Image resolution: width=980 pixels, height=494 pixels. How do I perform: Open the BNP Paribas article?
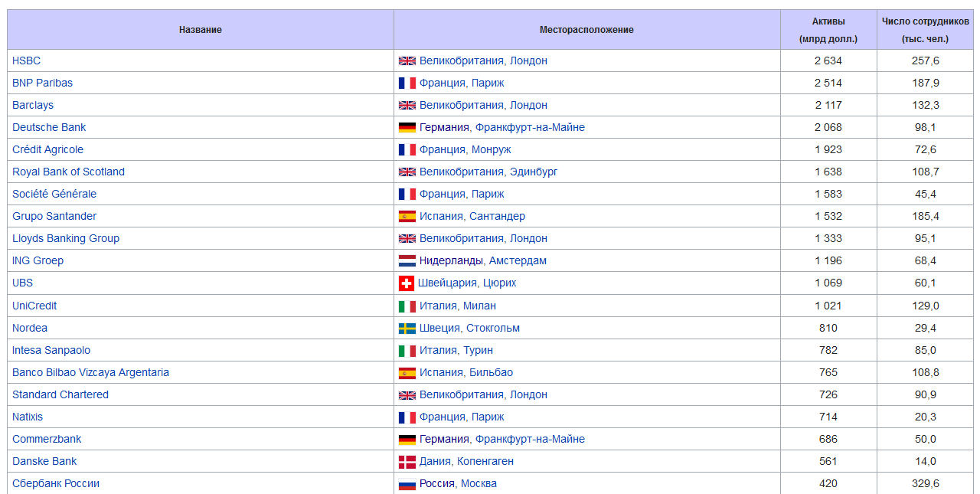point(42,83)
